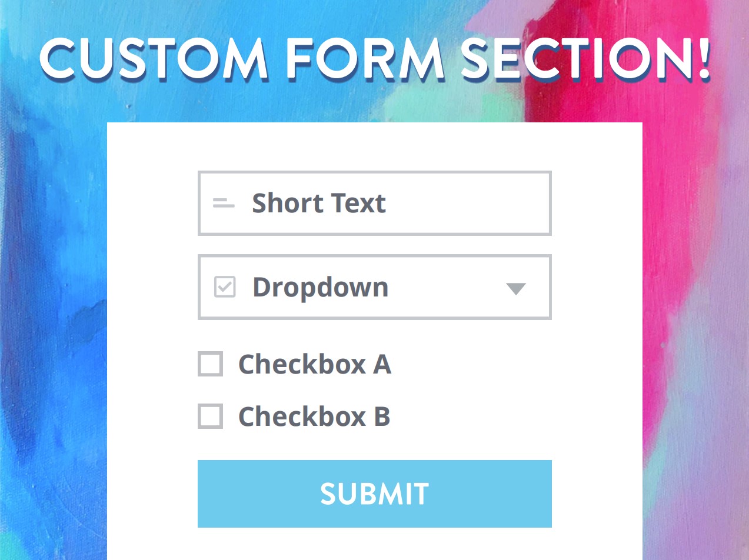Toggle the empty box beside Checkbox A
749x560 pixels.
(210, 365)
